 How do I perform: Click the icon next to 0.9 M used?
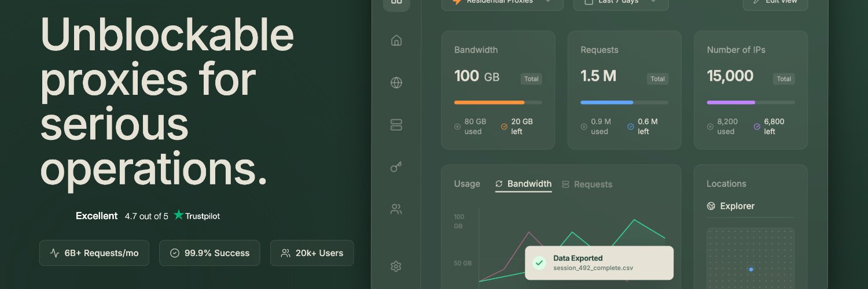tap(584, 126)
